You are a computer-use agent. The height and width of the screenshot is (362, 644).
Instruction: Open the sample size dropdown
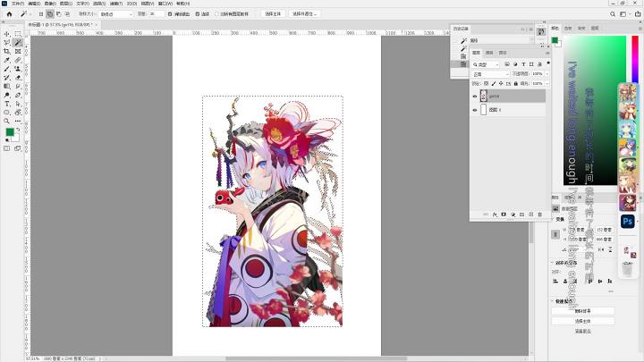[116, 14]
